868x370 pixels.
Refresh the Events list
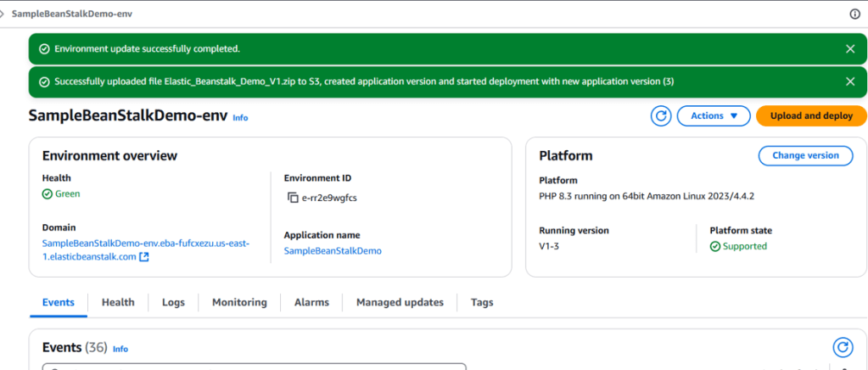click(842, 347)
